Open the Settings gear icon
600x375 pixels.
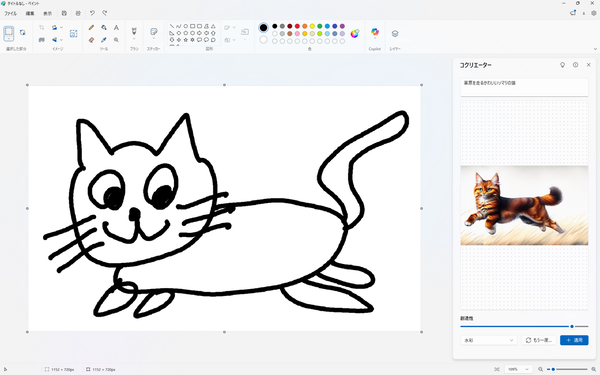(x=594, y=13)
